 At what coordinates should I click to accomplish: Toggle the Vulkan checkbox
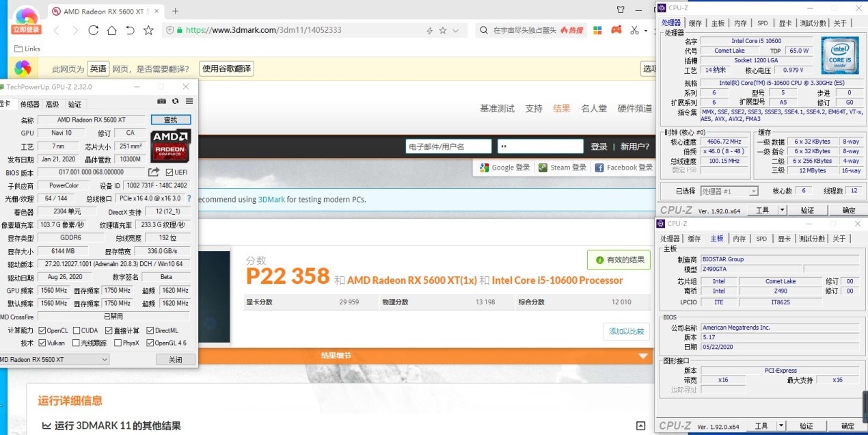42,343
